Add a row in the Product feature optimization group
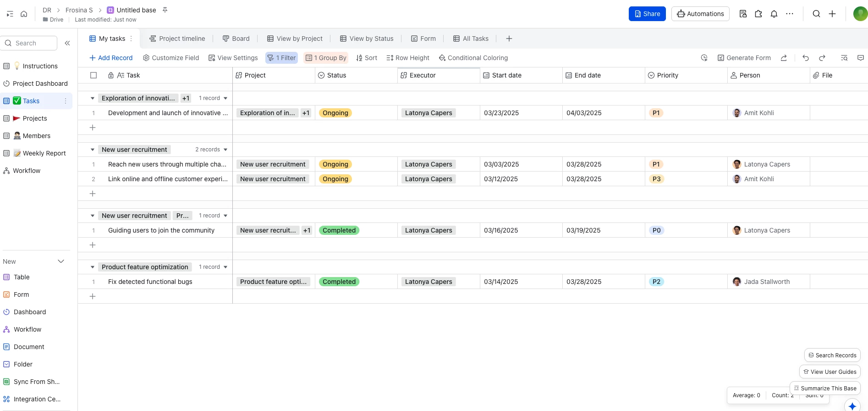The height and width of the screenshot is (411, 868). [x=93, y=296]
